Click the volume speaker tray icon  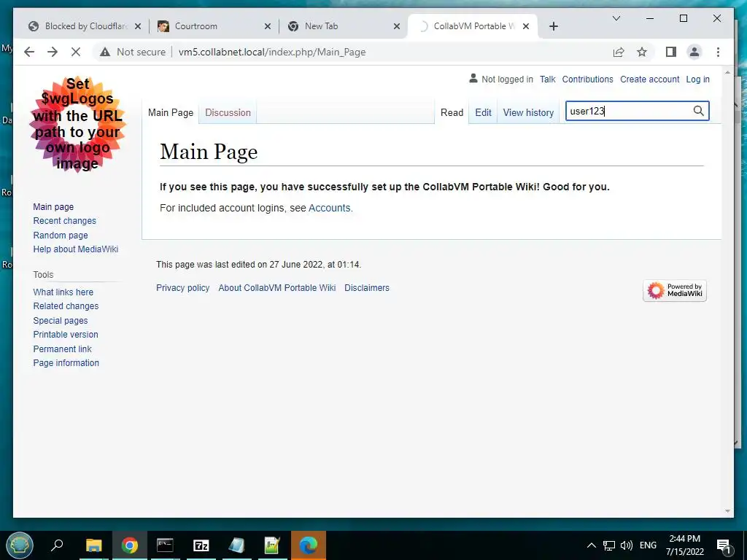627,545
